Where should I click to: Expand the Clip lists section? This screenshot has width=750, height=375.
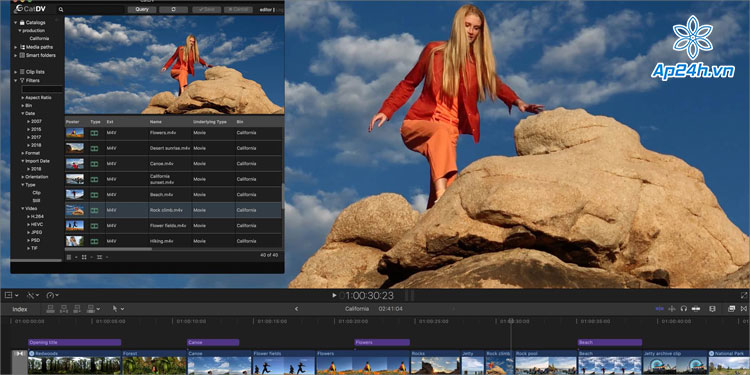pos(16,72)
